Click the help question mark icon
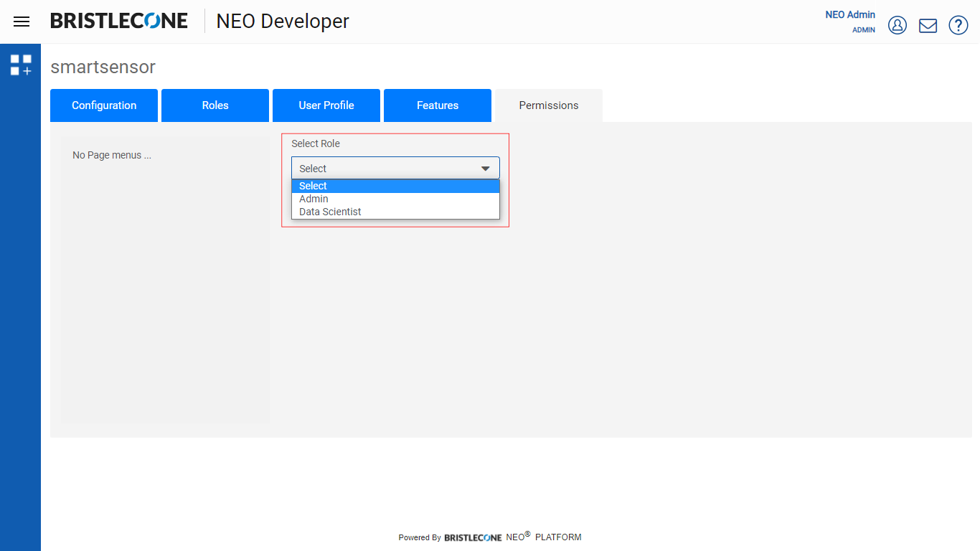 coord(958,25)
